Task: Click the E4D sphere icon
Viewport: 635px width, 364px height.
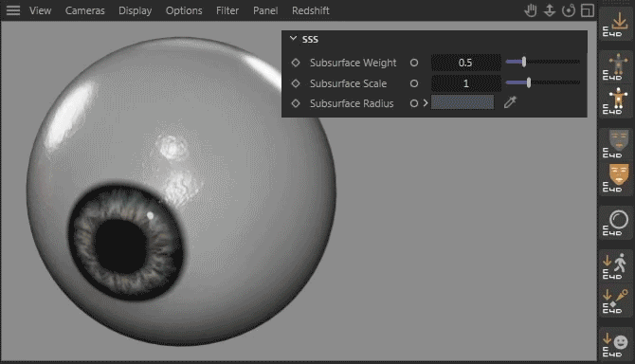Action: [x=615, y=223]
